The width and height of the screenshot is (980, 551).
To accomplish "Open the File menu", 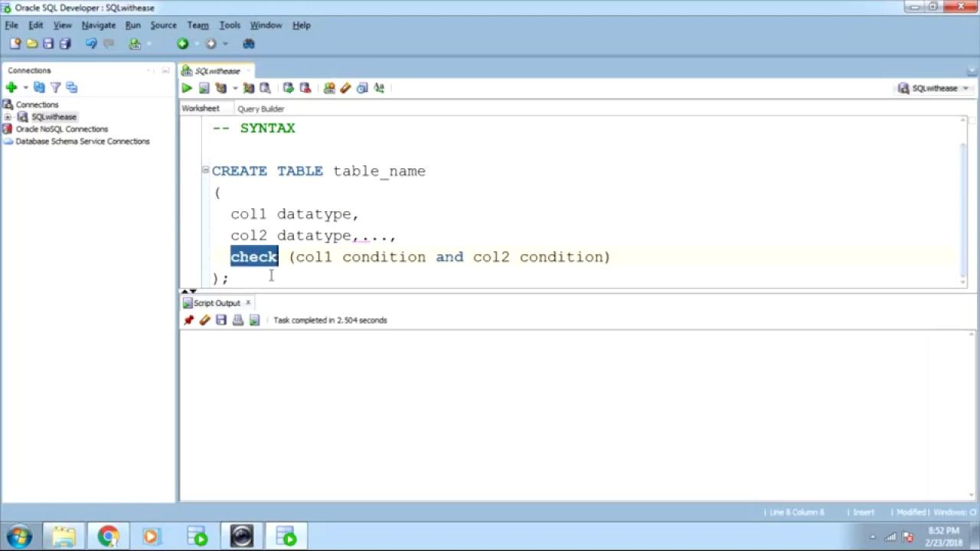I will [11, 25].
